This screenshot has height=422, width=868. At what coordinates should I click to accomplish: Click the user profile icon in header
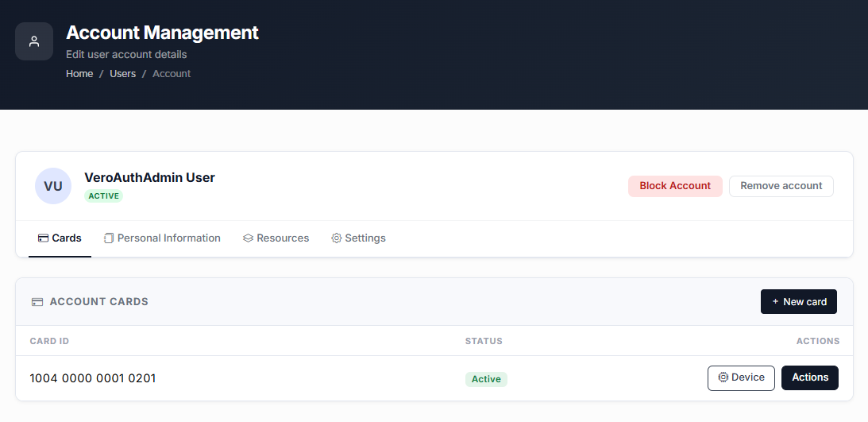(x=34, y=41)
